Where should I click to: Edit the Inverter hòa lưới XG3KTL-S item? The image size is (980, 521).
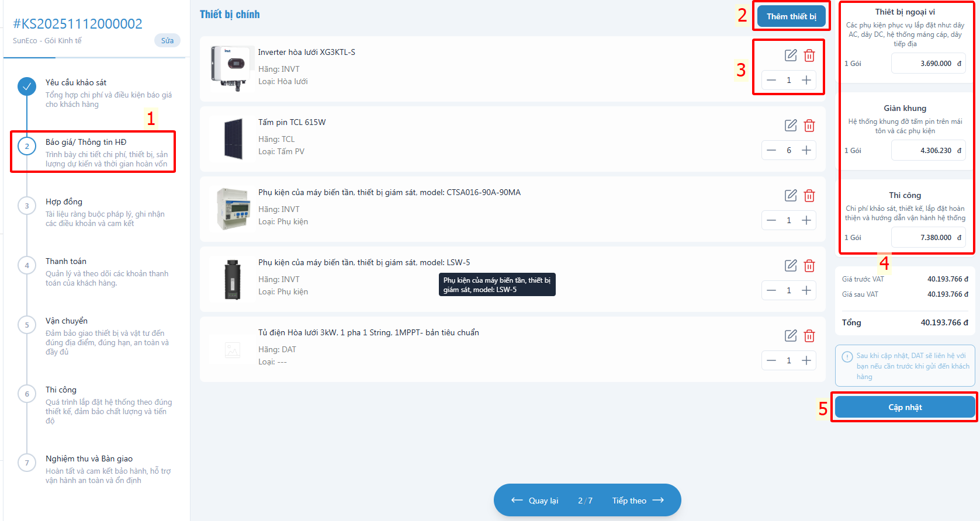click(790, 55)
